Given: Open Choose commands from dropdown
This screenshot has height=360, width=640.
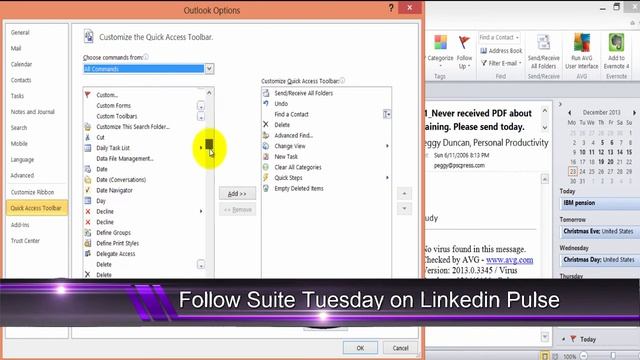Looking at the screenshot, I should pyautogui.click(x=209, y=69).
